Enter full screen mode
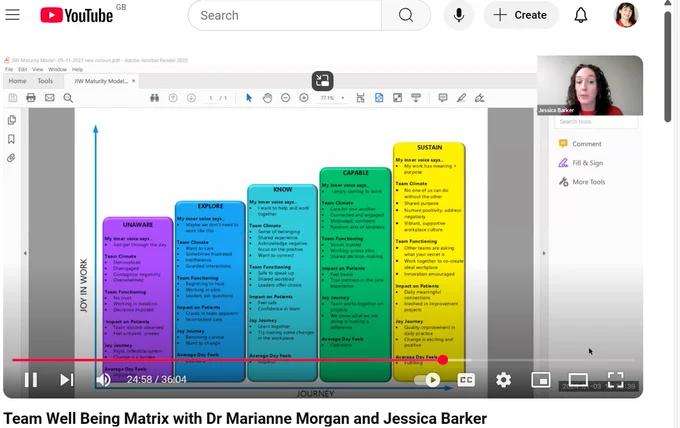Screen dimensions: 680x428 615,380
